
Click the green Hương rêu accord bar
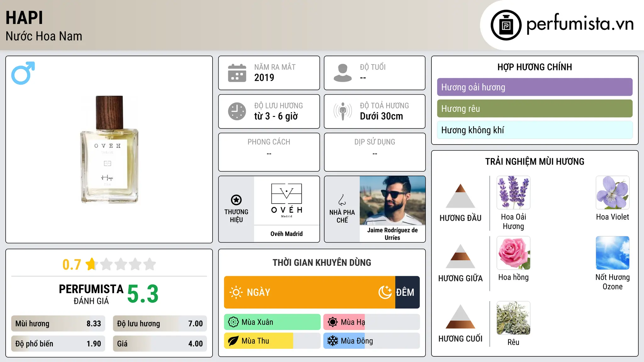[x=535, y=108]
